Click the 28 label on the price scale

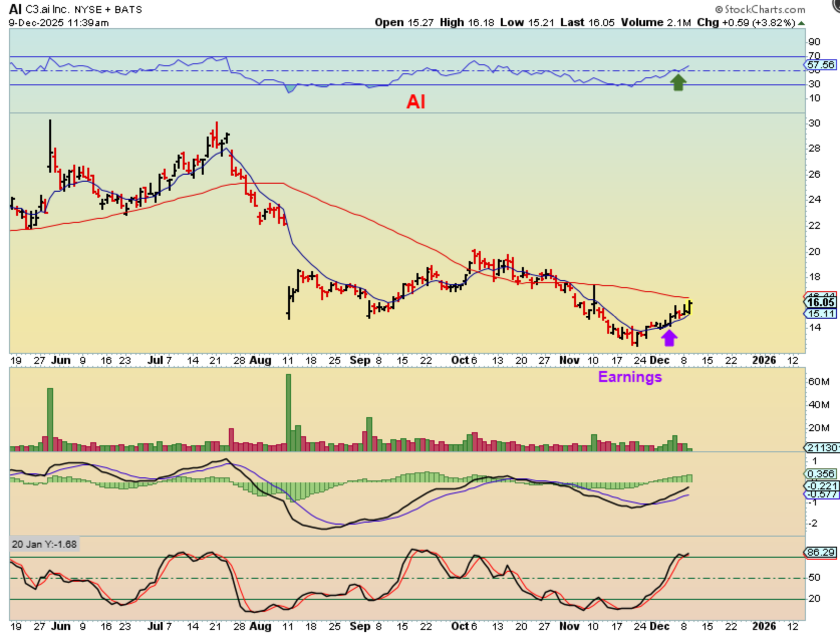(x=814, y=148)
